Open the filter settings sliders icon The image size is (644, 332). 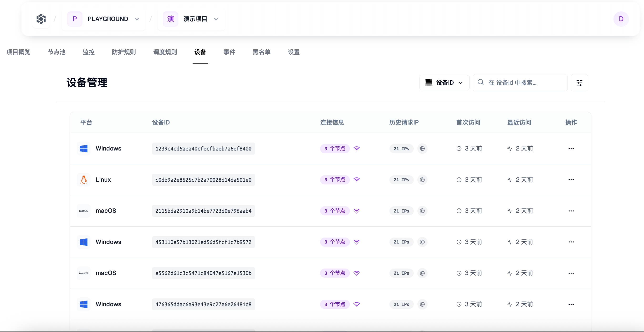[x=579, y=83]
